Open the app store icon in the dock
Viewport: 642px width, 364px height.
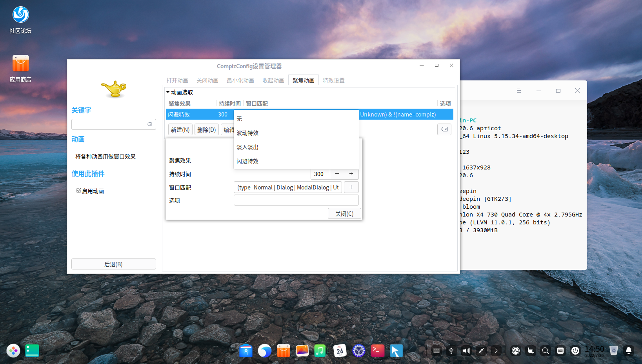pyautogui.click(x=284, y=351)
